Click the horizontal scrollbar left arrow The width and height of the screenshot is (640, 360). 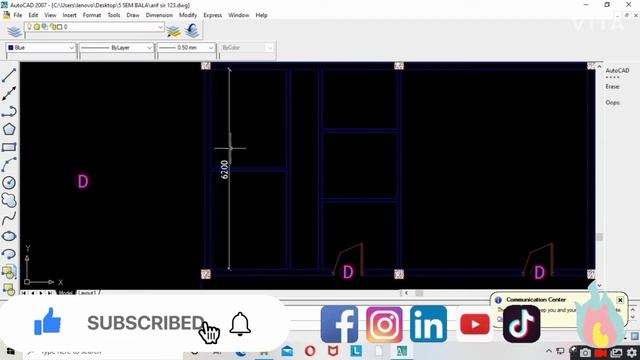407,293
